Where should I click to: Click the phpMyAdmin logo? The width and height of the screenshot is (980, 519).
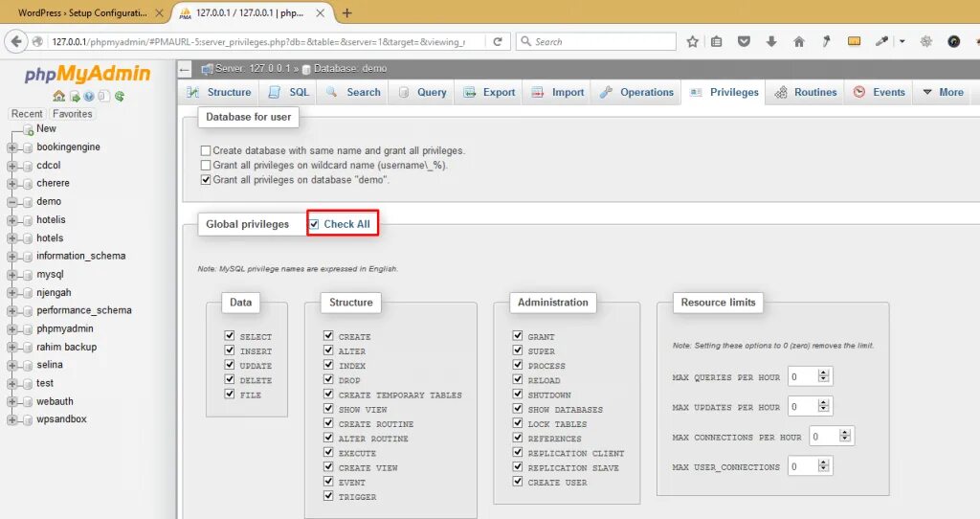[87, 74]
